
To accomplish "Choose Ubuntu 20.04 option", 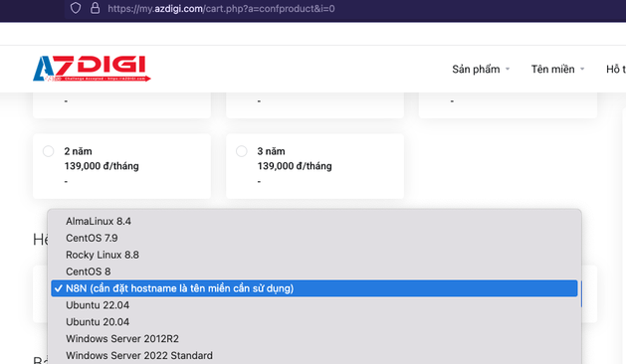I will click(x=314, y=321).
